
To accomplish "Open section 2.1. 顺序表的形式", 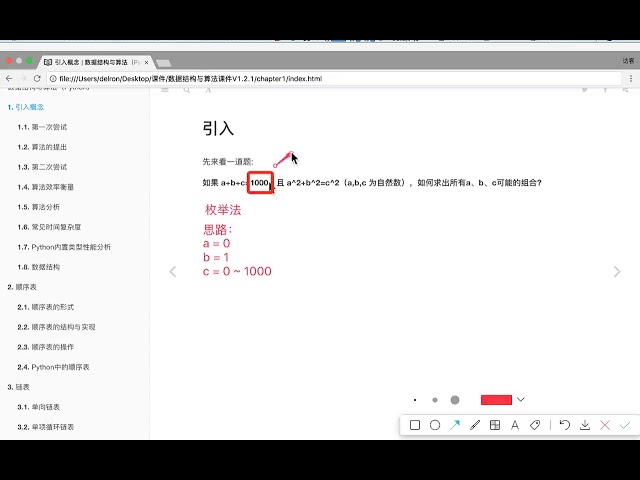I will pyautogui.click(x=46, y=307).
